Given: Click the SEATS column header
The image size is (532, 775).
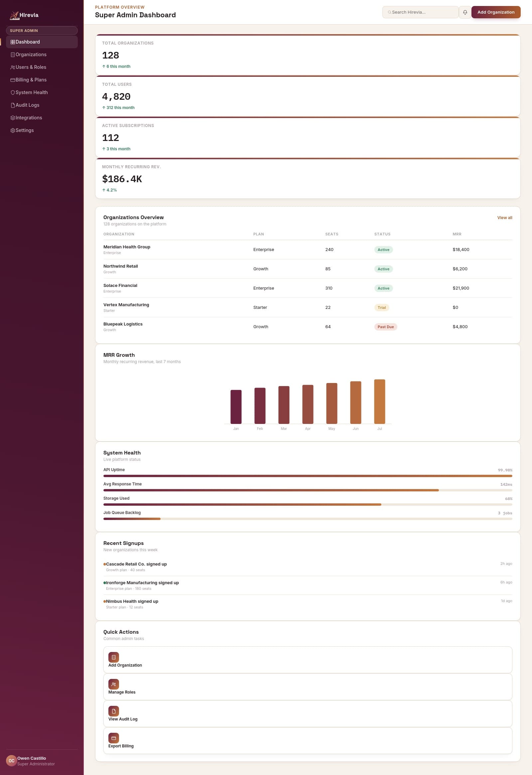Looking at the screenshot, I should [x=332, y=234].
